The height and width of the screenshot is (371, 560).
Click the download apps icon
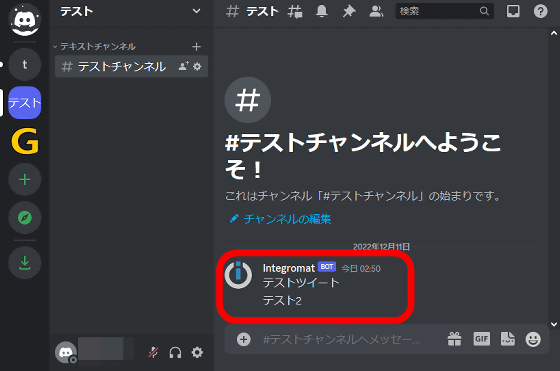(25, 263)
